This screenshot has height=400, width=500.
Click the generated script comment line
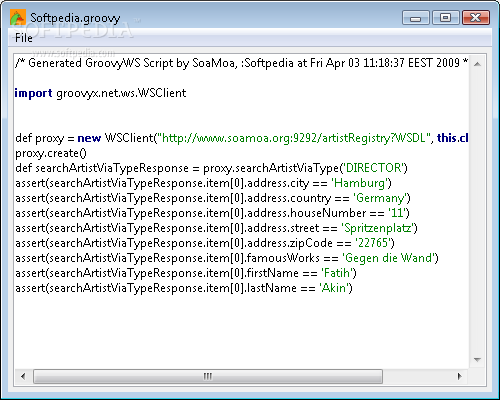(x=241, y=63)
